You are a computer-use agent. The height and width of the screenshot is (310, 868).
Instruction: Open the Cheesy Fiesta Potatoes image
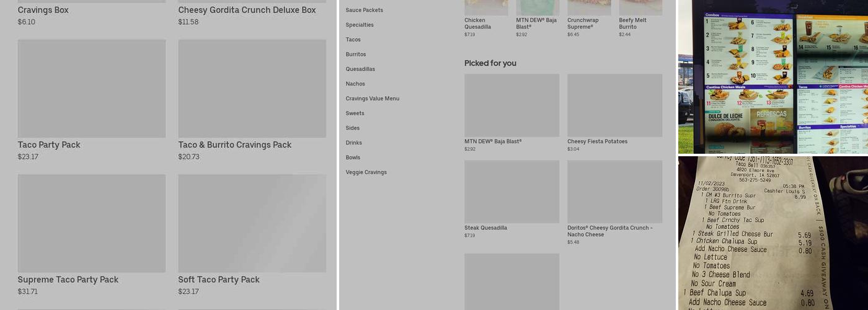tap(614, 105)
